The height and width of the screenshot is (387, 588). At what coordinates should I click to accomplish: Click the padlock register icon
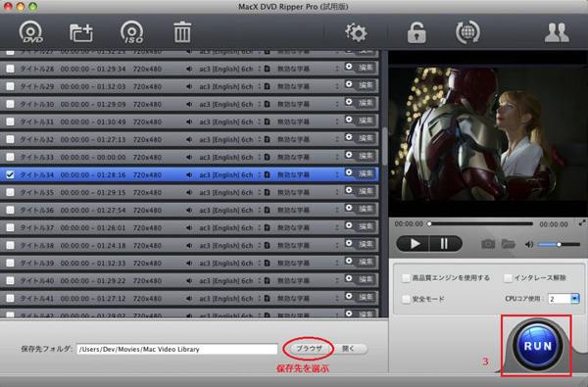[x=416, y=32]
